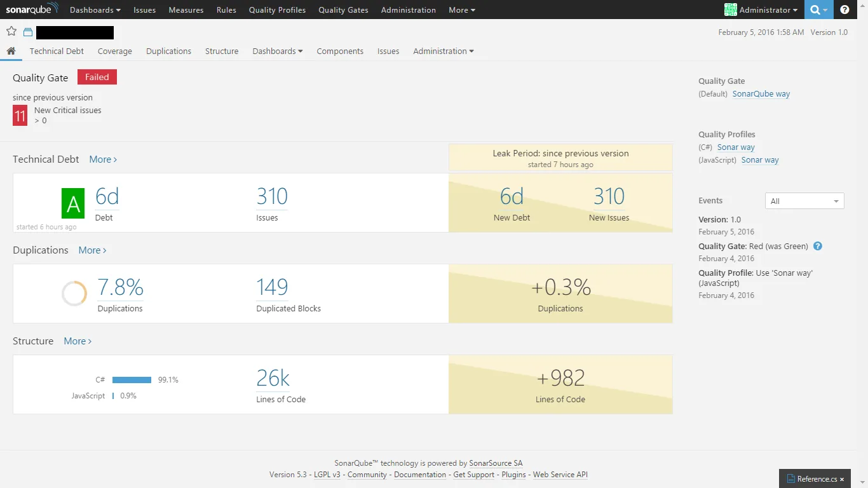Open the search magnifier icon
The width and height of the screenshot is (868, 488).
(815, 10)
